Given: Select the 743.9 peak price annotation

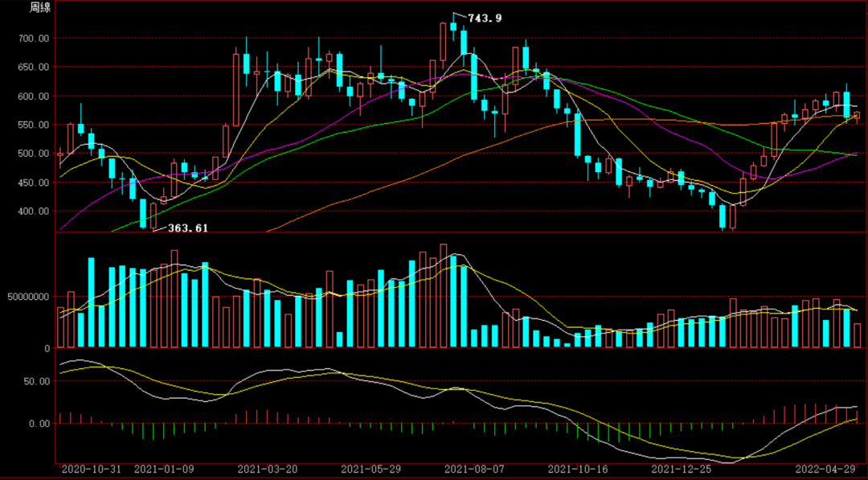Looking at the screenshot, I should (485, 18).
